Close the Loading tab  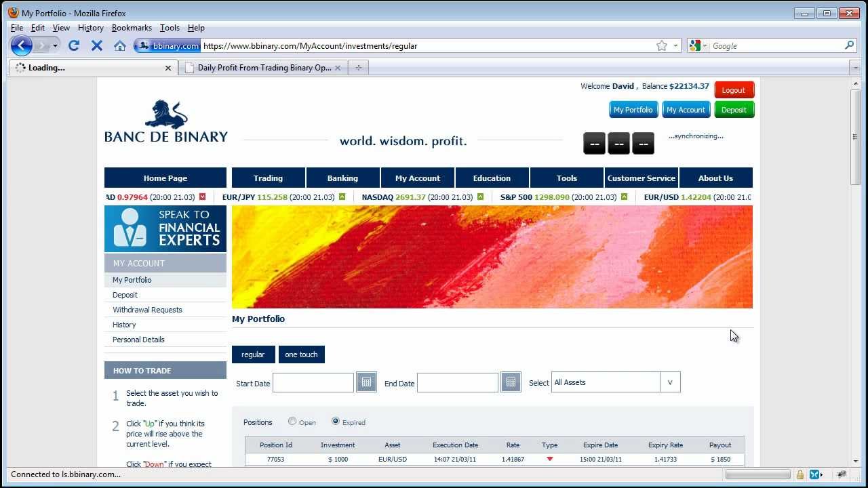coord(168,68)
